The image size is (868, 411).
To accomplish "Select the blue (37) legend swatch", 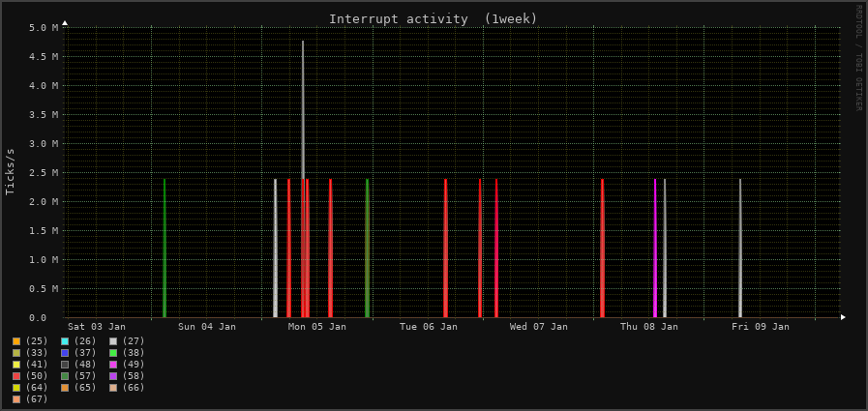I will point(65,353).
